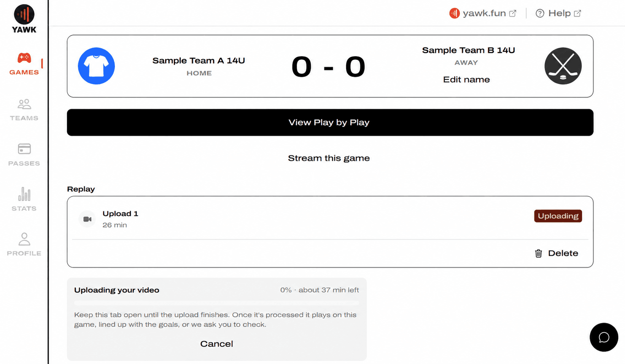Viewport: 625px width, 364px height.
Task: Click the Uploading status badge
Action: [558, 216]
